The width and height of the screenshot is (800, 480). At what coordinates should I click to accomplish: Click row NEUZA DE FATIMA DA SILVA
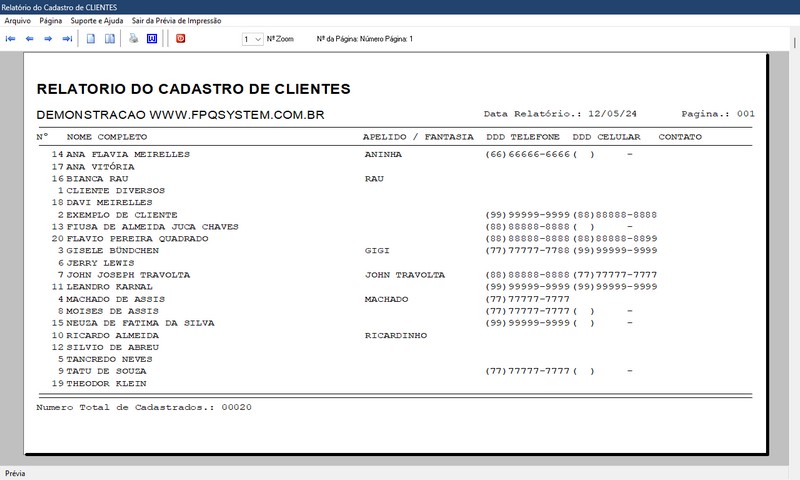pos(140,323)
